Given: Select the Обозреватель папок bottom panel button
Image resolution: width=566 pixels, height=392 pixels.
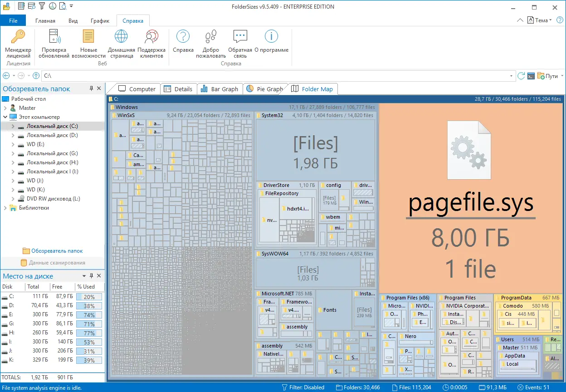Looking at the screenshot, I should tap(53, 251).
